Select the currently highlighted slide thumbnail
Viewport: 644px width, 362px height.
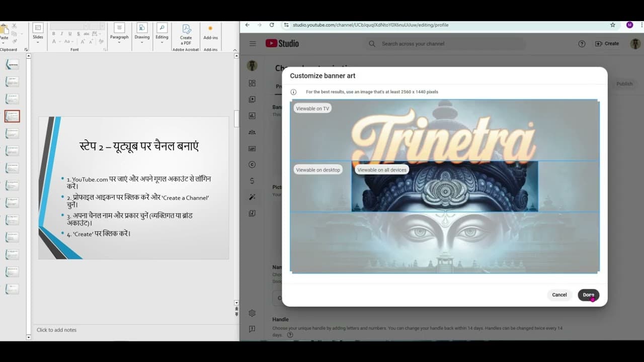pos(12,116)
